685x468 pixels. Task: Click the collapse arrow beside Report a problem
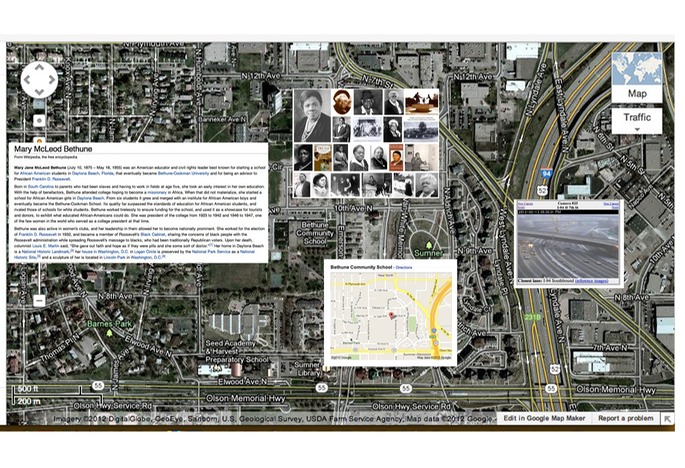click(668, 419)
